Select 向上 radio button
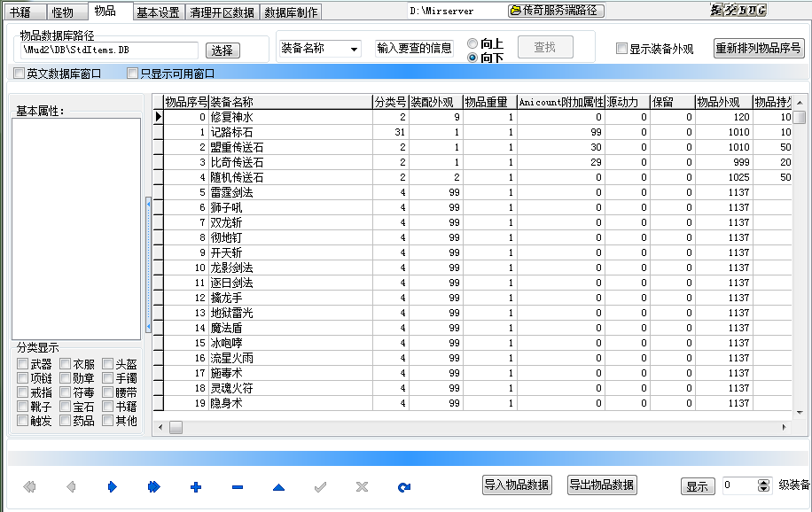The image size is (812, 512). (472, 43)
